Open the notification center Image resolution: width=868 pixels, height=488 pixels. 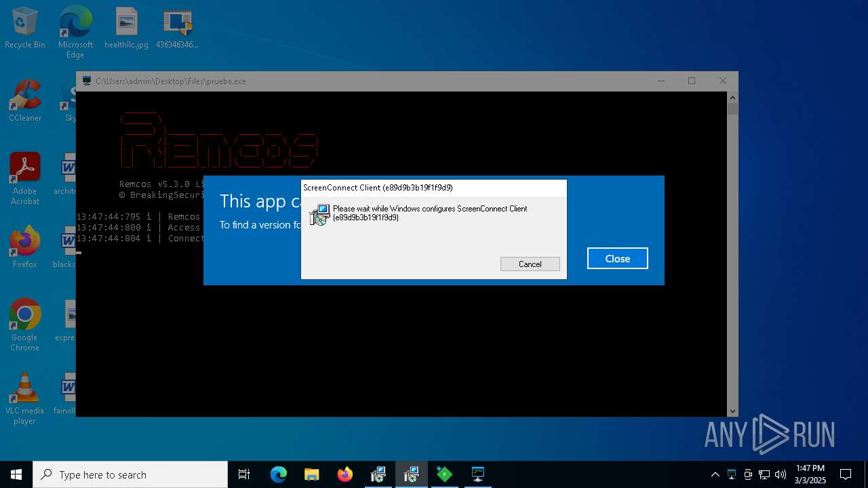coord(846,474)
